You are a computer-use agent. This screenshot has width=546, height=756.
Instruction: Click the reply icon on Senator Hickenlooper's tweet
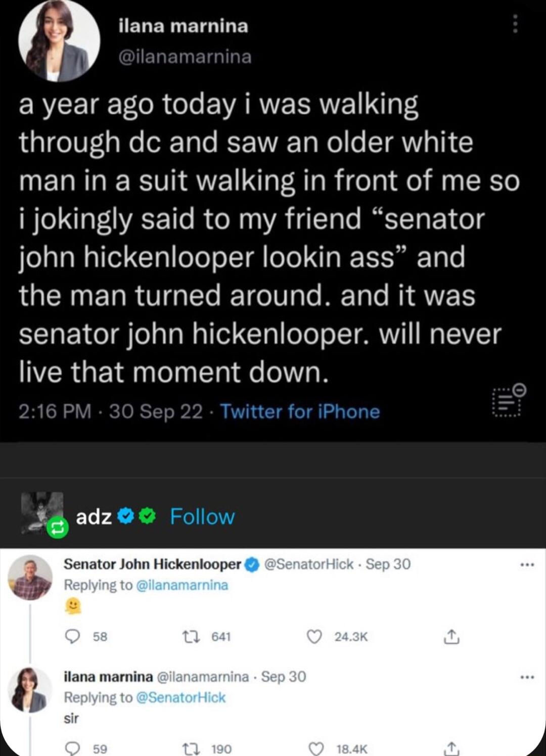pyautogui.click(x=72, y=636)
